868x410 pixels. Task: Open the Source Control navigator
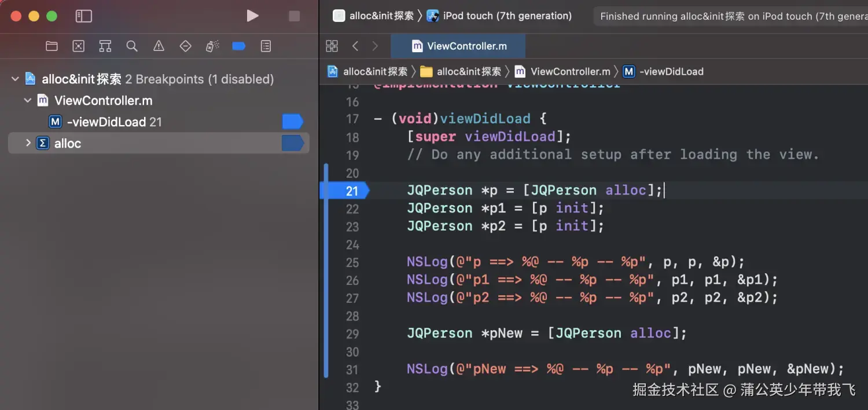click(79, 46)
